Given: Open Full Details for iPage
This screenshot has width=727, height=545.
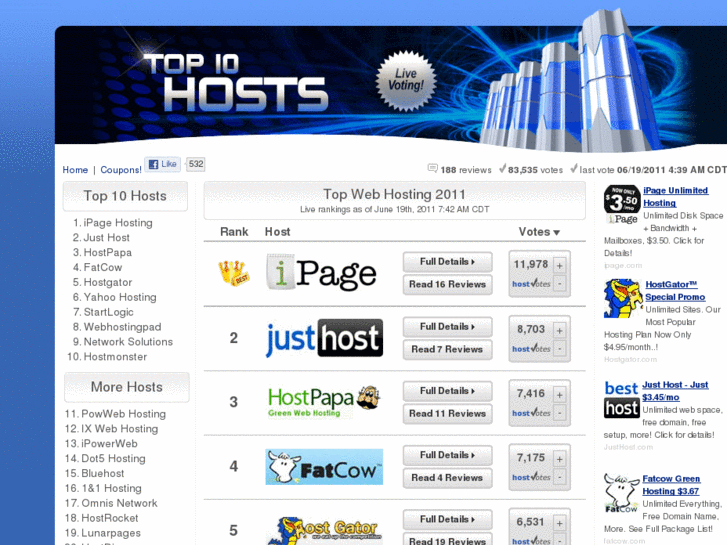Looking at the screenshot, I should click(x=447, y=262).
